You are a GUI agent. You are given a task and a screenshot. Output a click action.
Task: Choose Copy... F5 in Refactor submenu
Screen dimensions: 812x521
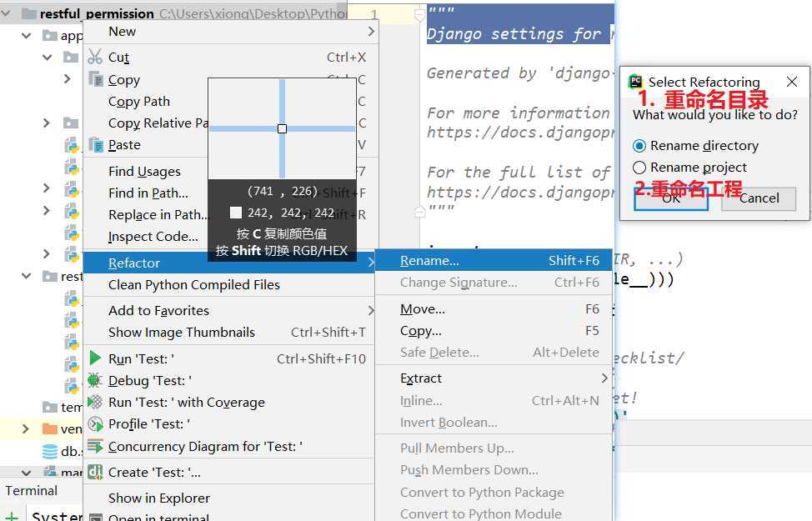tap(494, 331)
